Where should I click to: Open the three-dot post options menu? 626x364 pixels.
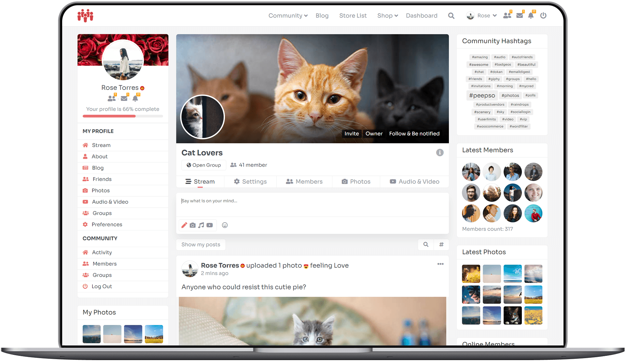pyautogui.click(x=440, y=264)
